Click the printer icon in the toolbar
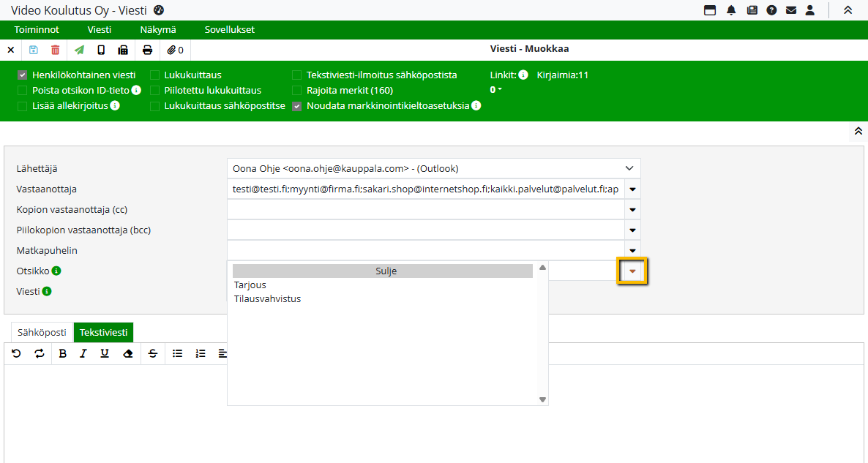 coord(148,50)
